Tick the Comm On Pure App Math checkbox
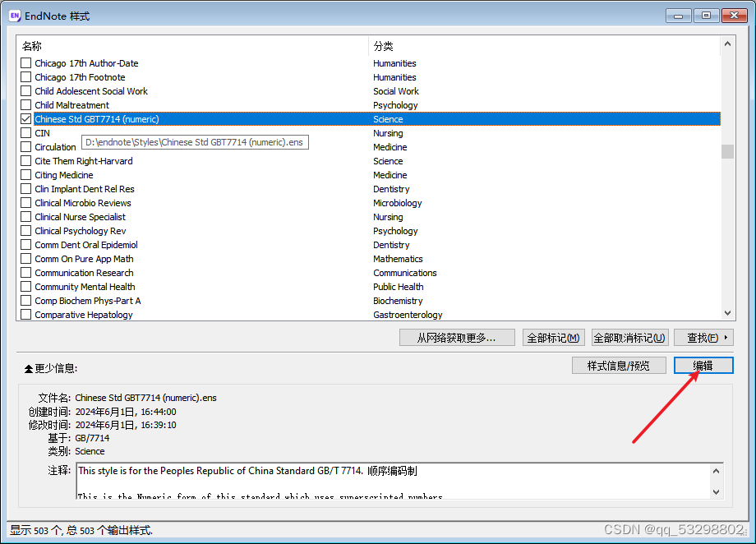756x544 pixels. [26, 259]
